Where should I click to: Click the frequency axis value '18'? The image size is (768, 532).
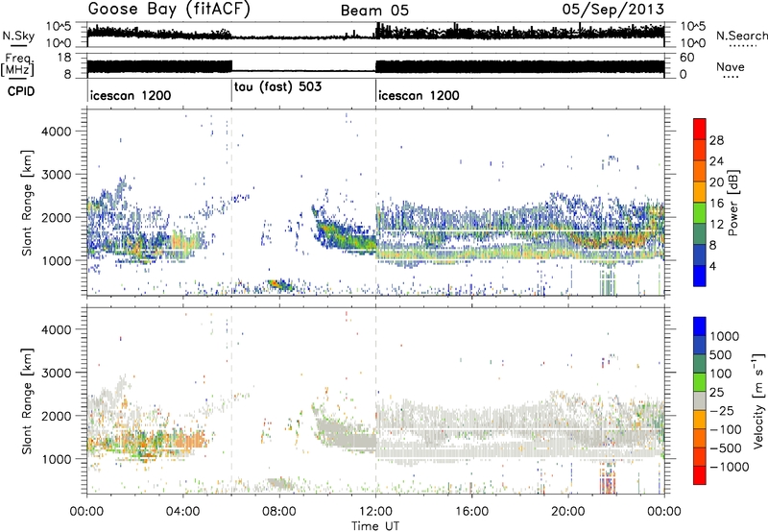click(x=64, y=58)
